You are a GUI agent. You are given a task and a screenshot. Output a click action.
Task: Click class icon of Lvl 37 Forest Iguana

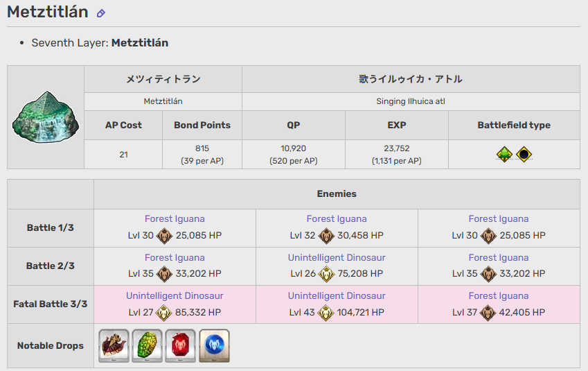(488, 313)
